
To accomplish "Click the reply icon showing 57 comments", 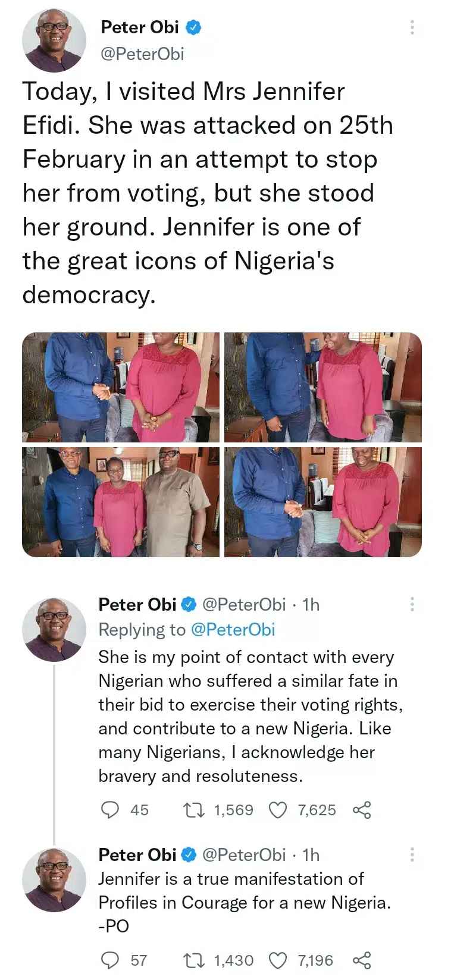I will tap(109, 960).
